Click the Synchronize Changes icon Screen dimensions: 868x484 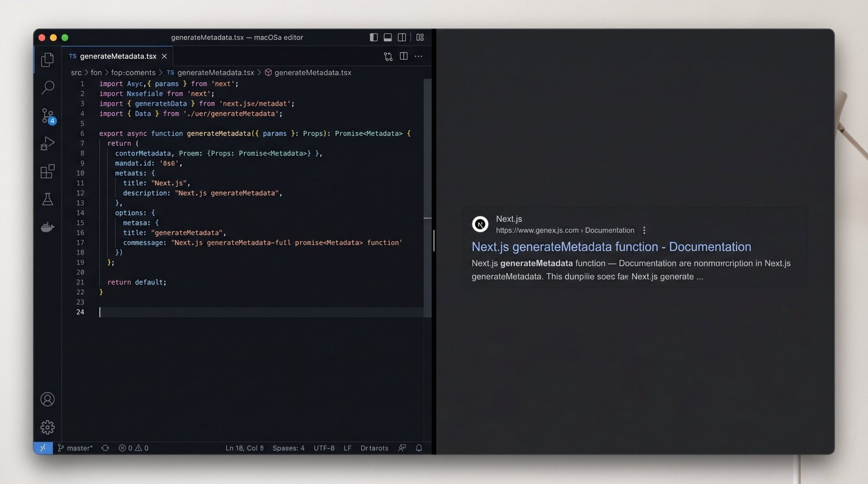point(105,448)
